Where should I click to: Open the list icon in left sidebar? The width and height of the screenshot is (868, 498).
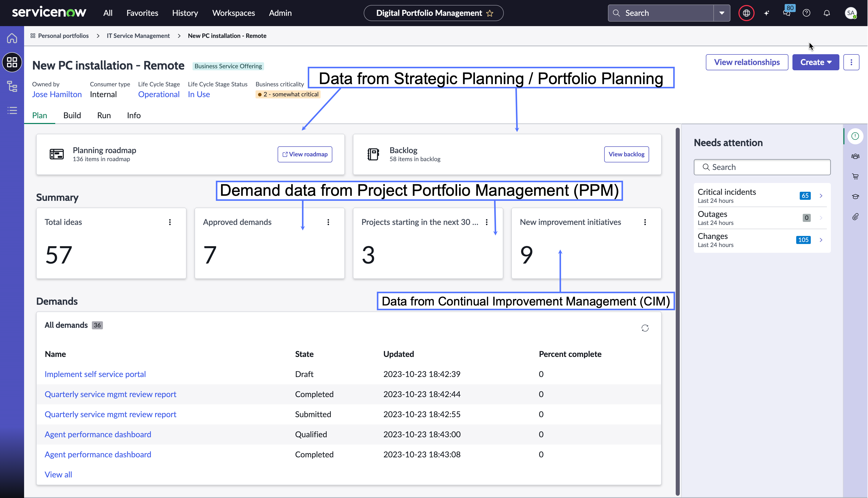click(x=12, y=110)
